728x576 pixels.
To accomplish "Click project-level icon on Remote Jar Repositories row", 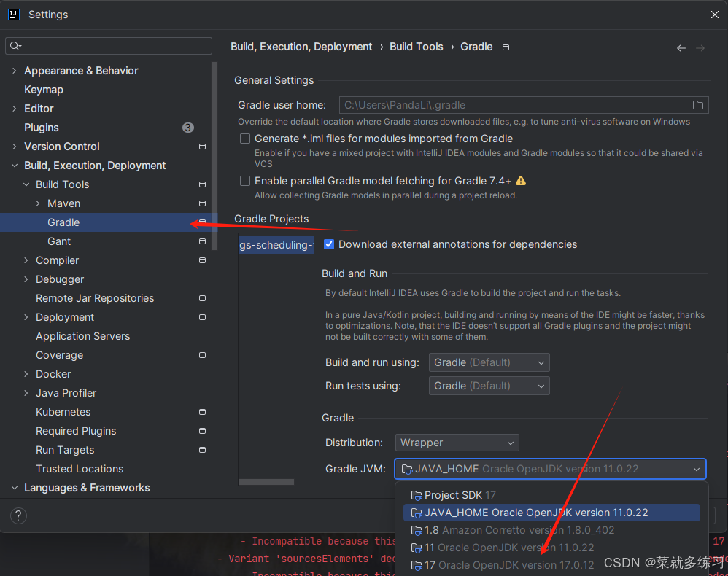I will tap(203, 298).
